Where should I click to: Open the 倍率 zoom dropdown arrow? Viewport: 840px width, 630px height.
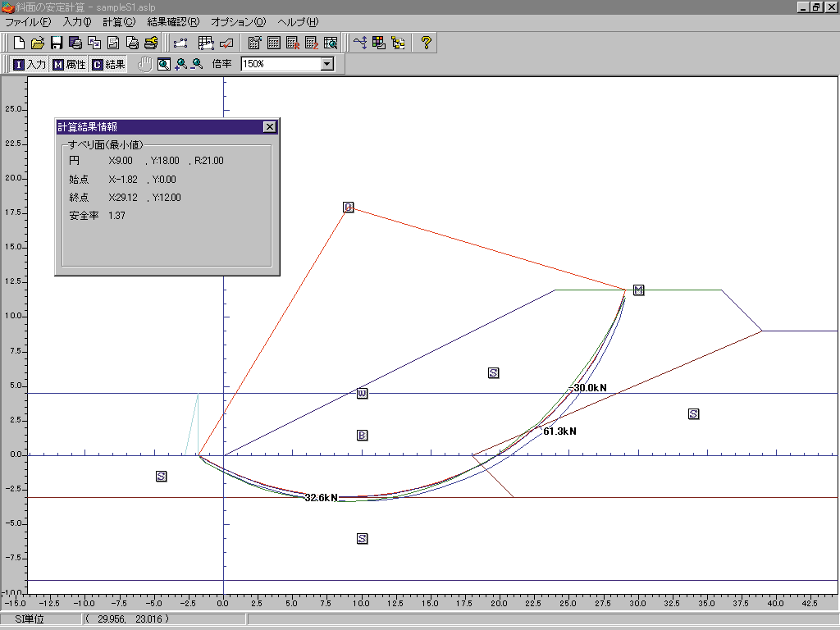click(327, 64)
